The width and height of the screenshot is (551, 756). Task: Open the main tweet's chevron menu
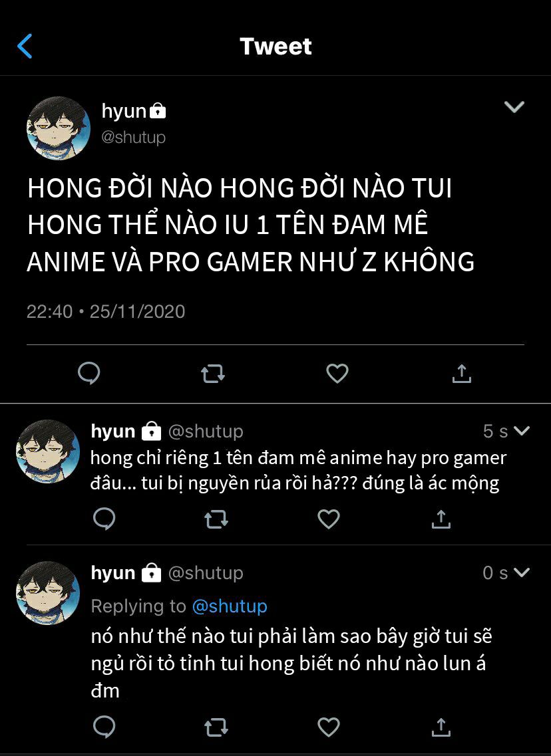pyautogui.click(x=514, y=106)
